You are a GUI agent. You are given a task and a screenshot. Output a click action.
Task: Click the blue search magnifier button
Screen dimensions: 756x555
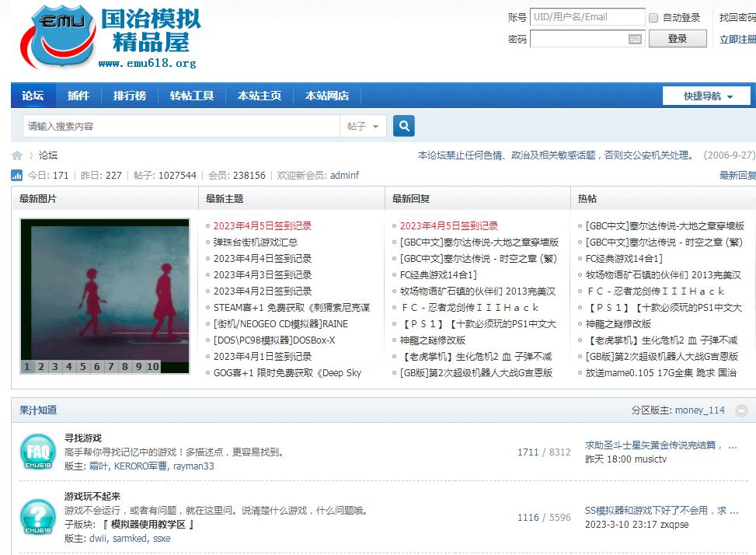tap(404, 127)
